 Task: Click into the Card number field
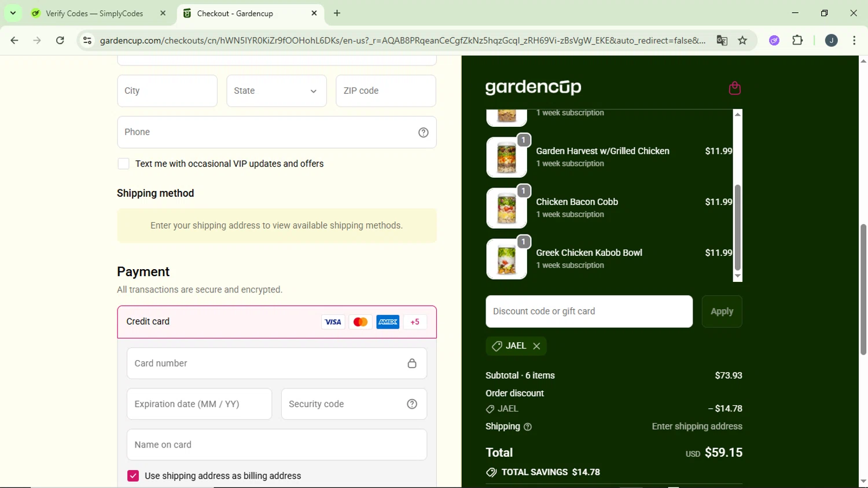click(x=277, y=364)
